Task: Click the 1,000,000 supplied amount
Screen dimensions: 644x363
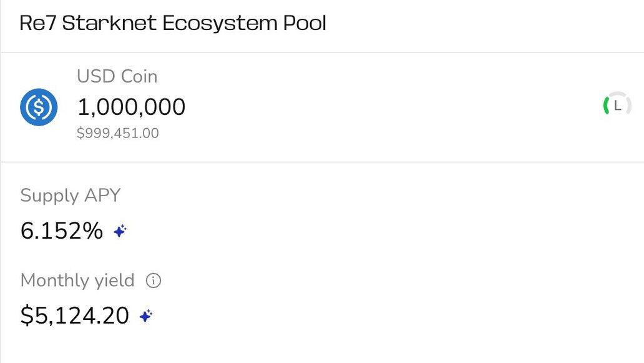Action: [x=132, y=107]
